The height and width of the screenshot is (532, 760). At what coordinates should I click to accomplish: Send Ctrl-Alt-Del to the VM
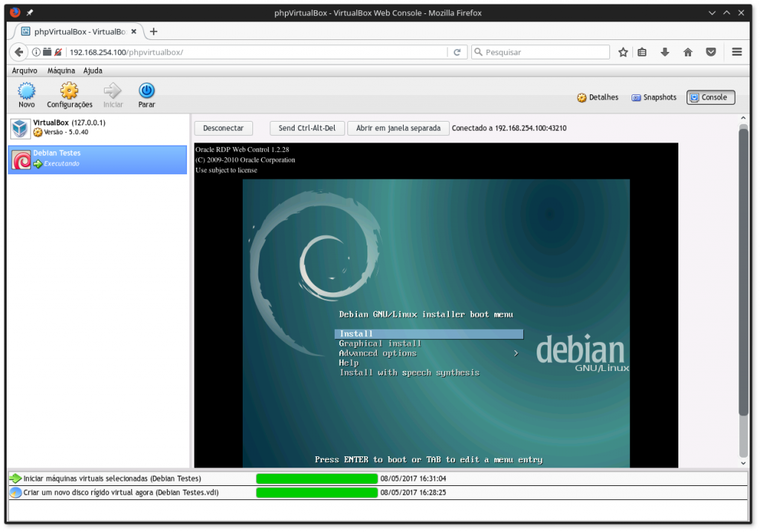tap(307, 128)
